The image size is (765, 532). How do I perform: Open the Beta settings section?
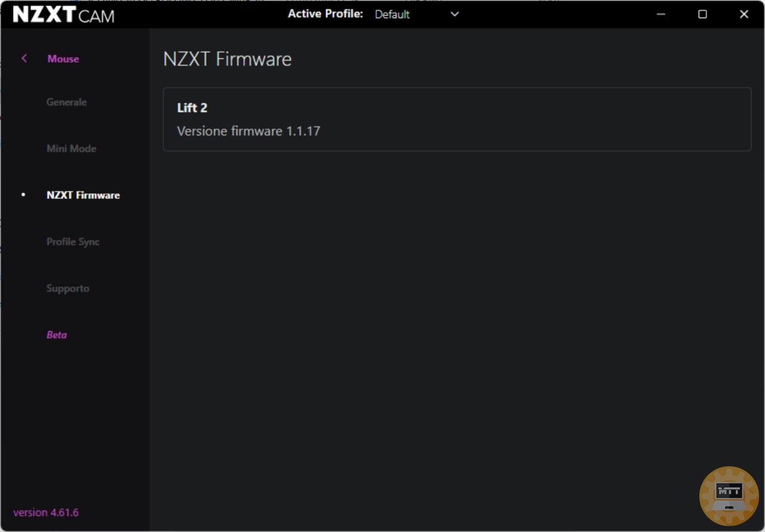point(57,335)
